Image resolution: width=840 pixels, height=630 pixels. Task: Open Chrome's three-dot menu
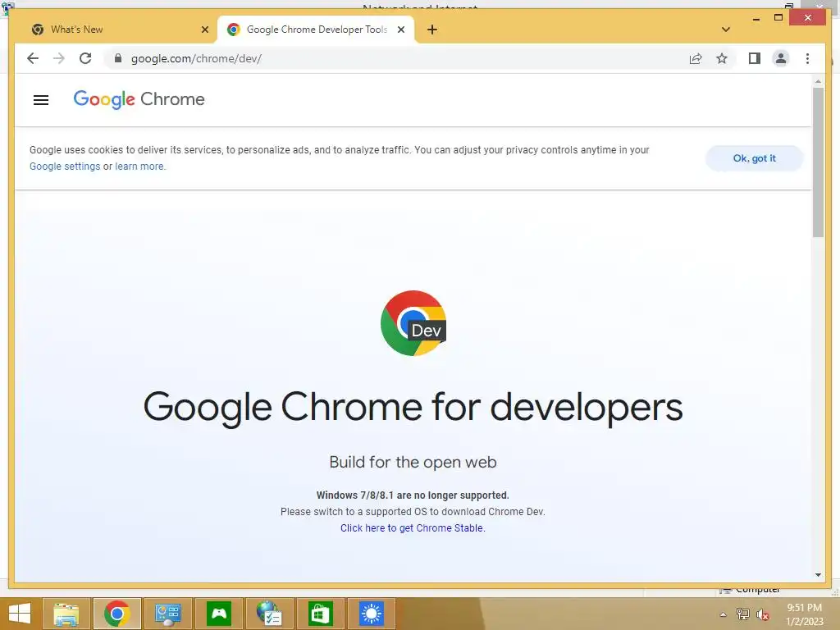click(x=807, y=58)
